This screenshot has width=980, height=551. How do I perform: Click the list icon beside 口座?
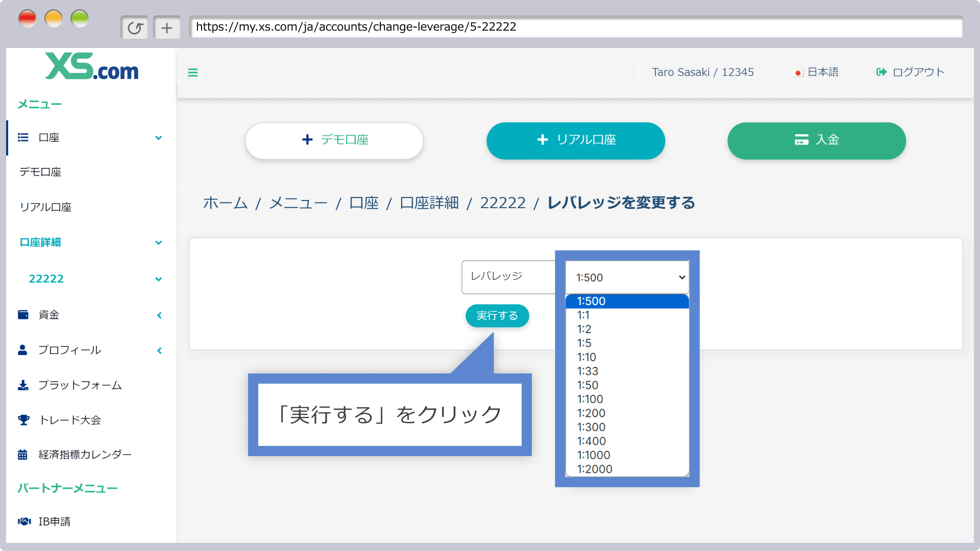(x=23, y=137)
